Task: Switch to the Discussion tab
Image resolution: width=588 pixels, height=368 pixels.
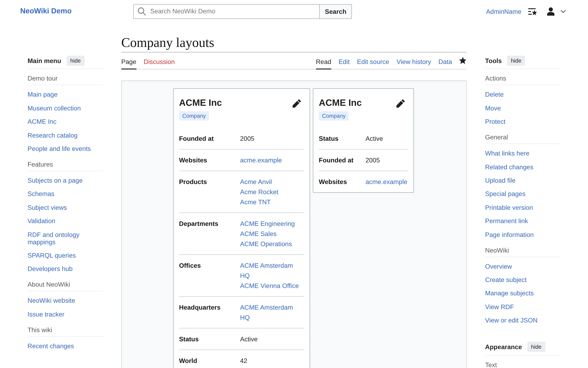Action: tap(159, 62)
